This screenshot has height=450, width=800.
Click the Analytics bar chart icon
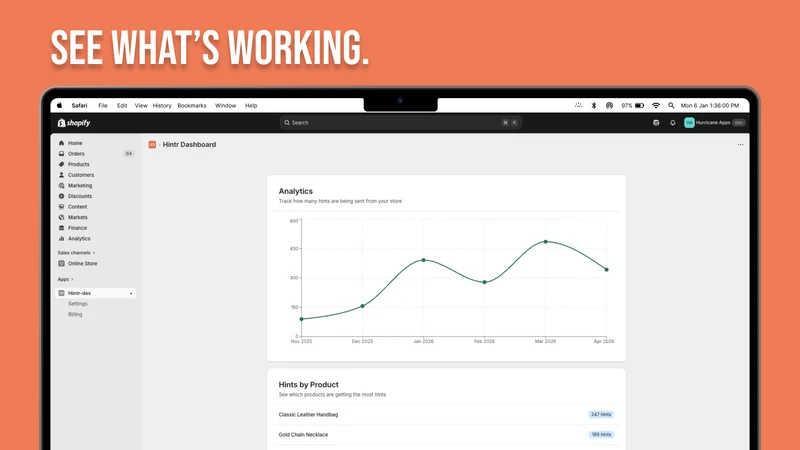point(62,239)
